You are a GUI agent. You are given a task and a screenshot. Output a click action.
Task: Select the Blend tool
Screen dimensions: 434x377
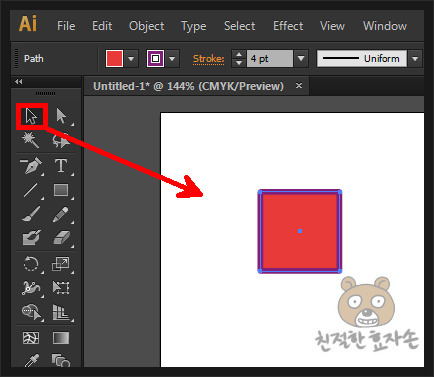coord(61,360)
